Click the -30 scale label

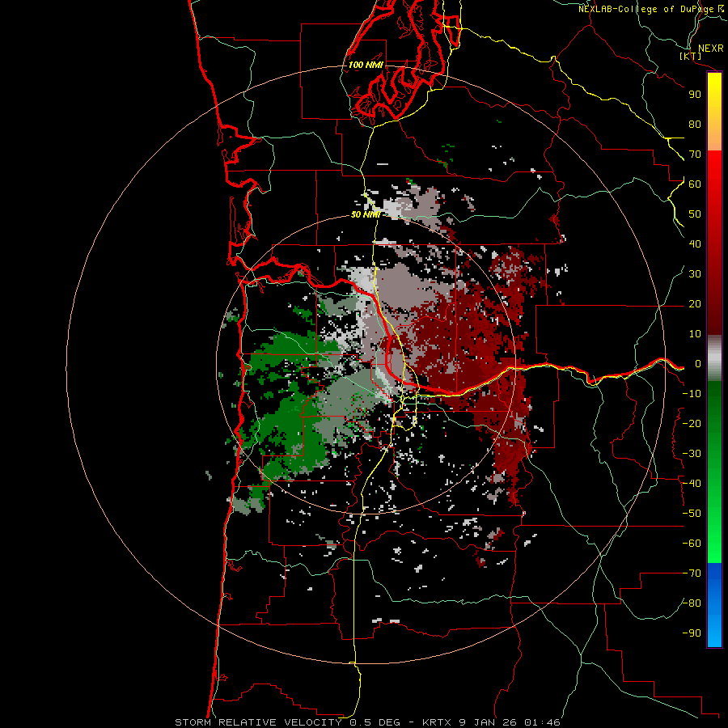(692, 454)
